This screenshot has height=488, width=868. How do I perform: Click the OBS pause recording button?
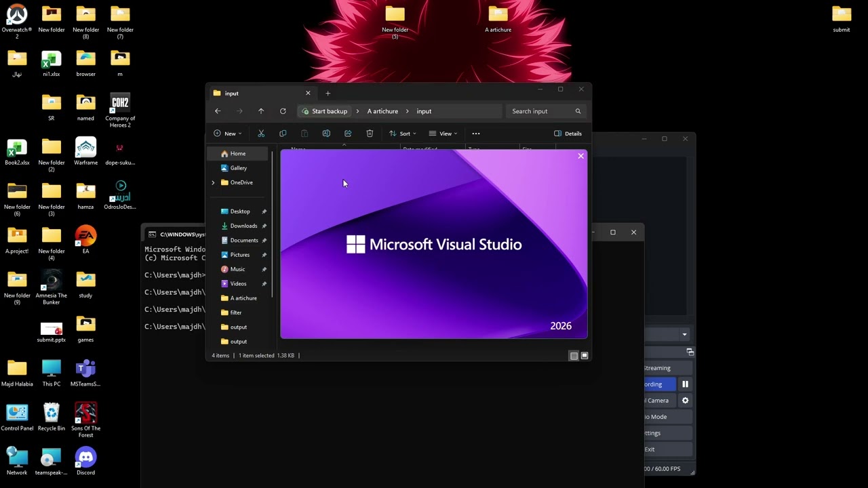coord(685,384)
